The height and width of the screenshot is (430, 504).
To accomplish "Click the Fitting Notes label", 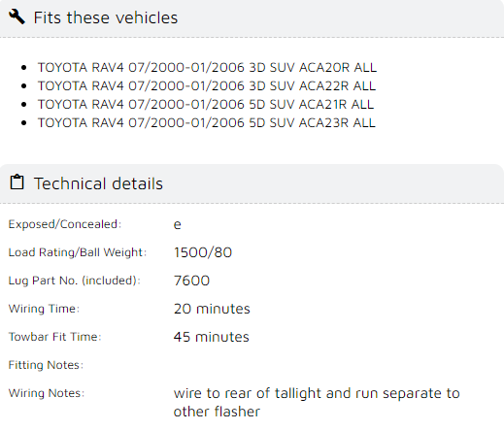I will click(46, 365).
